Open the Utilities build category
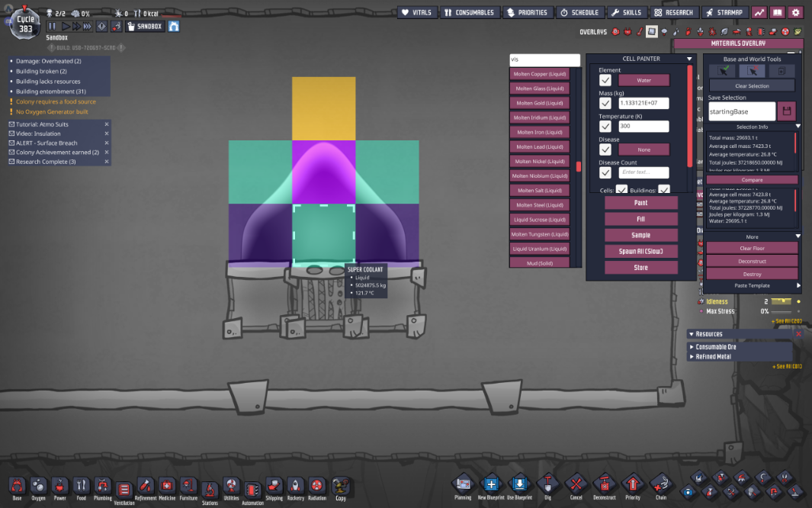This screenshot has height=508, width=812. click(x=232, y=488)
